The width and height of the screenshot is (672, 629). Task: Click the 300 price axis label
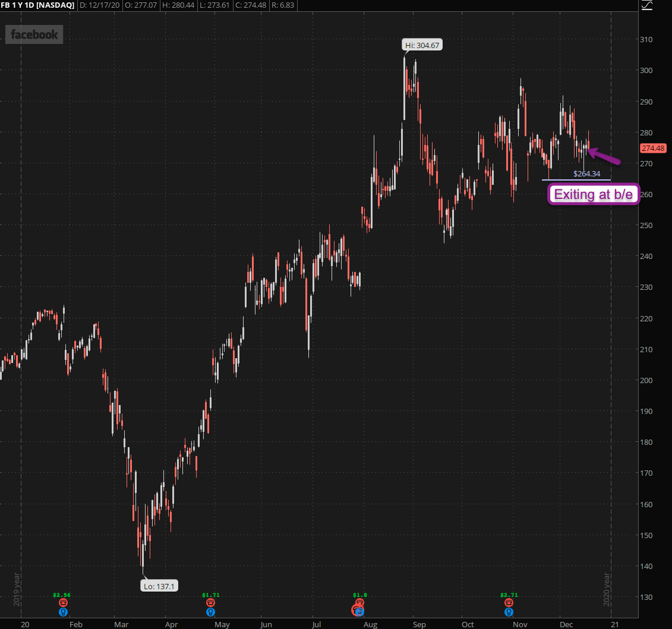[646, 70]
